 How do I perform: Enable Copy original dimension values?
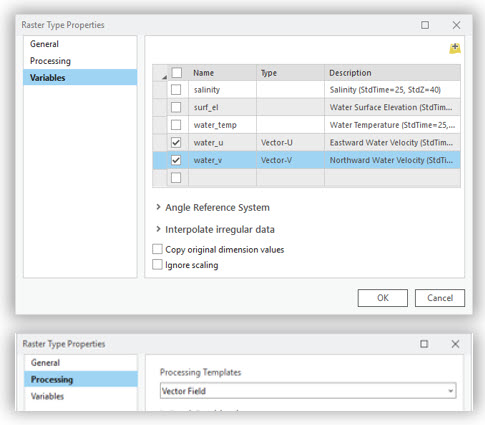click(x=157, y=249)
